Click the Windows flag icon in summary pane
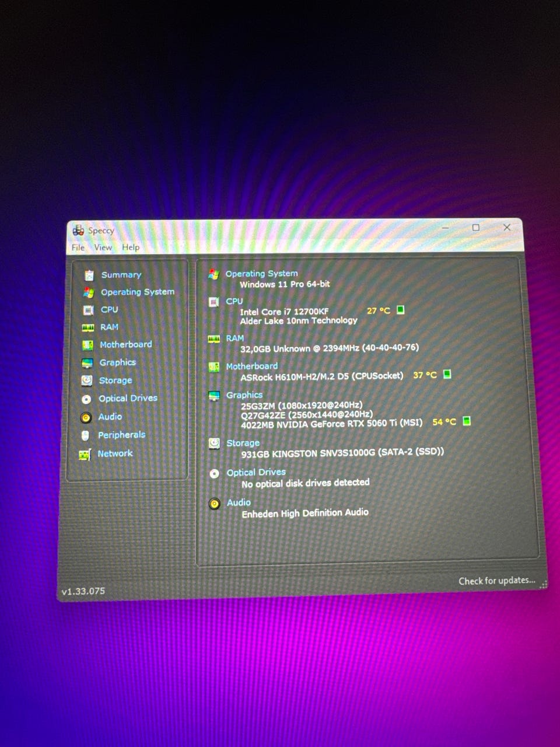The width and height of the screenshot is (560, 747). click(x=213, y=274)
